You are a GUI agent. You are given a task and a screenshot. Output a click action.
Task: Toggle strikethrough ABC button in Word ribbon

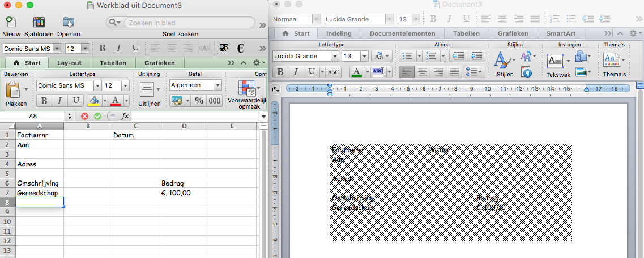(334, 72)
